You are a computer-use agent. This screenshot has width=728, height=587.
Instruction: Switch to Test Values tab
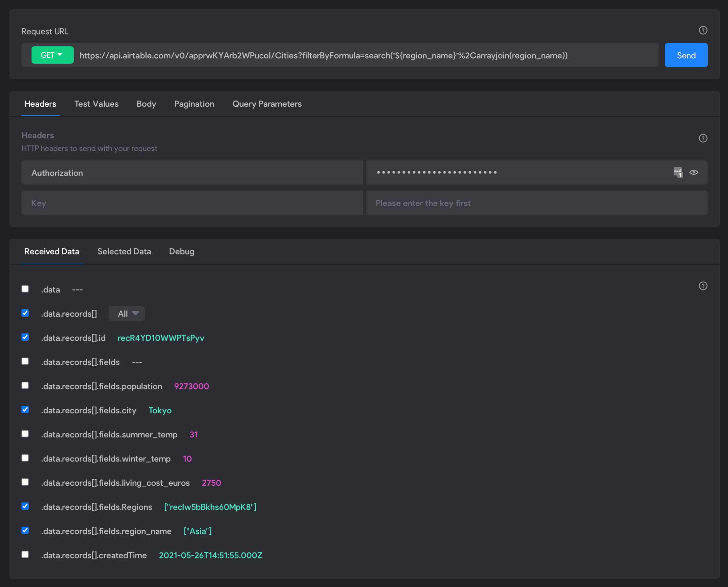pos(96,104)
